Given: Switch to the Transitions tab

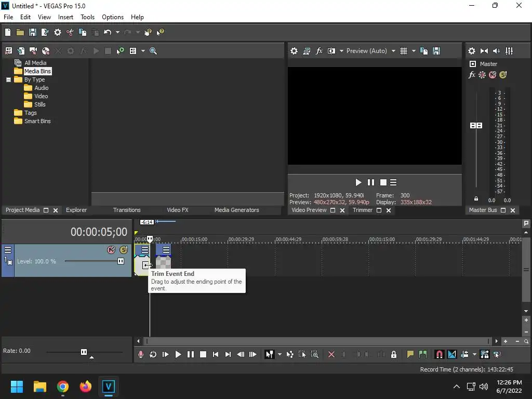Looking at the screenshot, I should [x=127, y=210].
